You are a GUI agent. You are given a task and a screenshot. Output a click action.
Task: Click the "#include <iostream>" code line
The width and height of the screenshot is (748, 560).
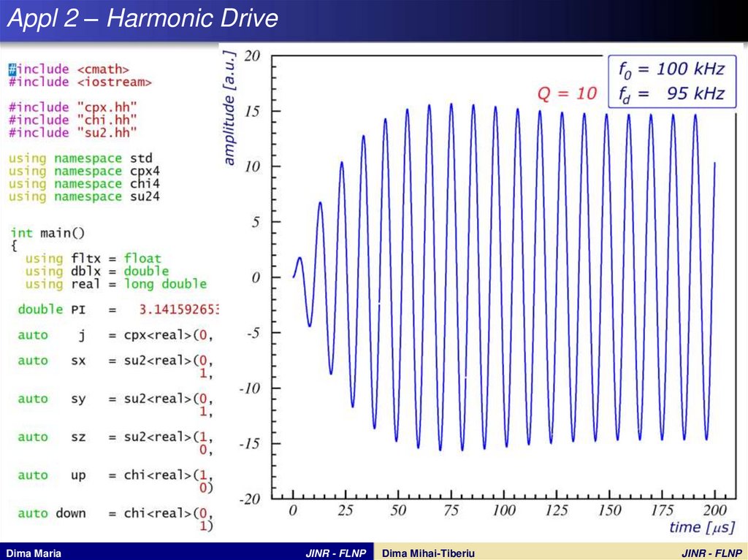click(80, 83)
